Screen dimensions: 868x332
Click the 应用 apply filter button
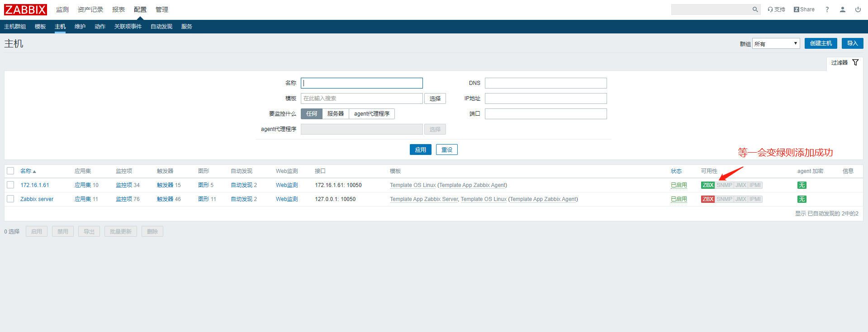pyautogui.click(x=421, y=150)
